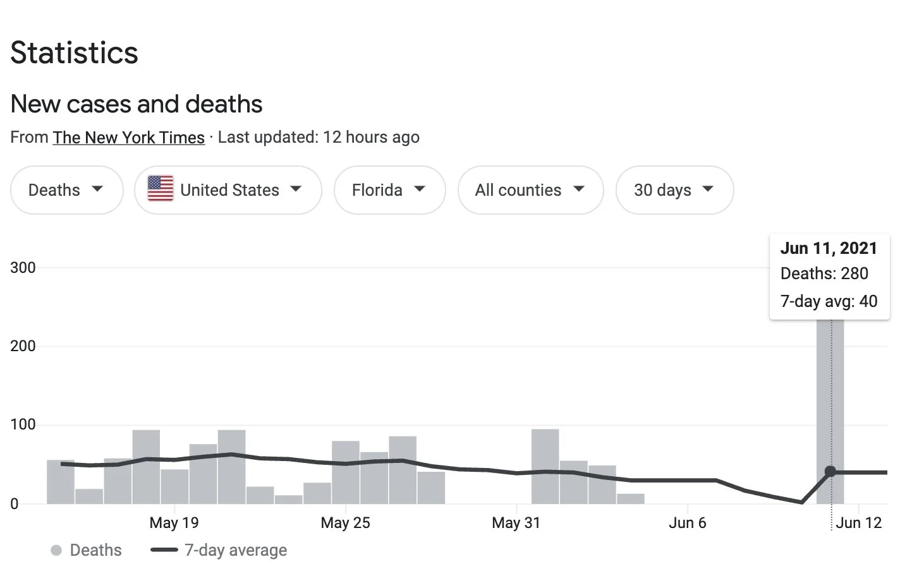This screenshot has width=924, height=576.
Task: Click the Jun 6 axis label
Action: 687,523
